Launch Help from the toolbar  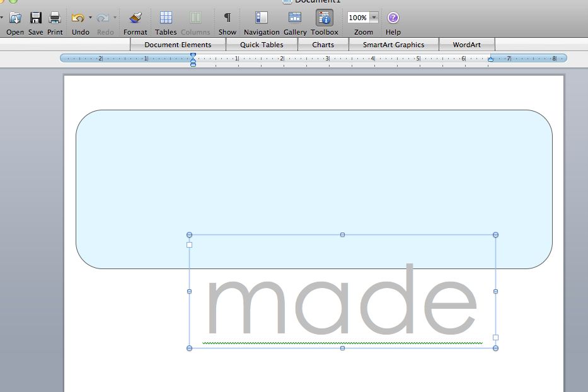tap(393, 18)
